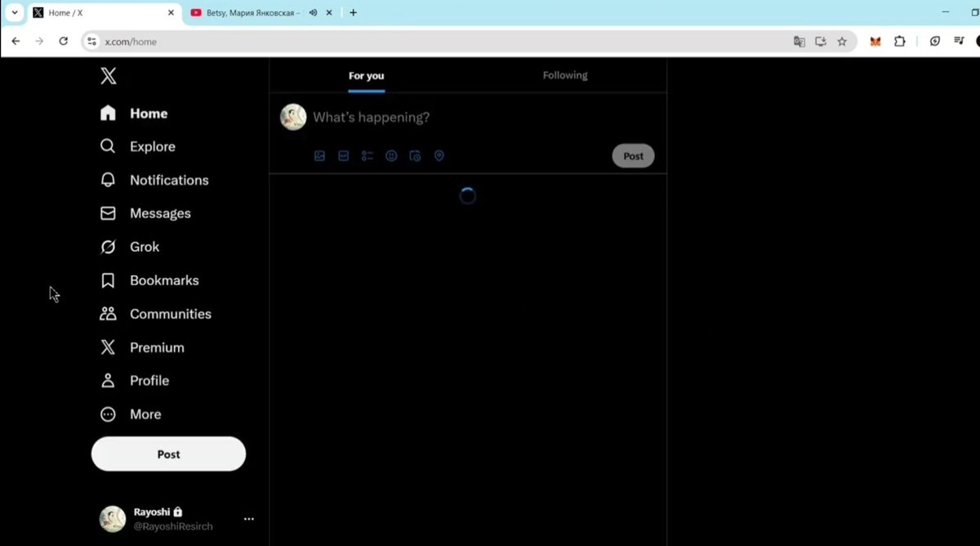Expand the More menu in sidebar
980x546 pixels.
click(x=131, y=414)
